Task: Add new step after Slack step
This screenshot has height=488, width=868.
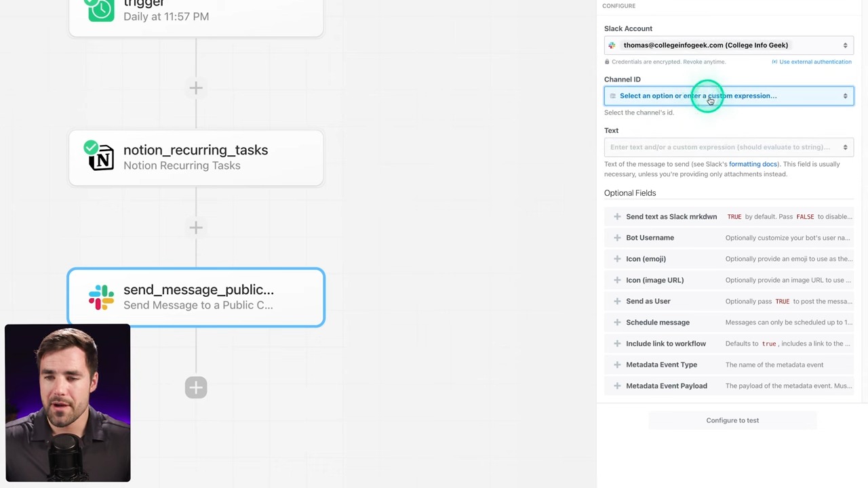Action: point(196,388)
